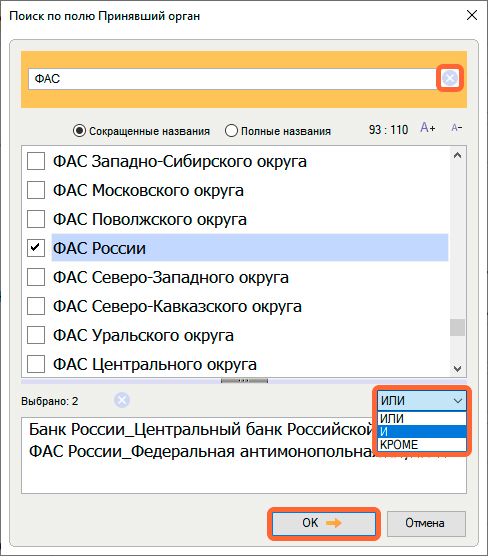Check ФАС Северо-Кавказского округа box
The image size is (488, 556).
coord(36,306)
